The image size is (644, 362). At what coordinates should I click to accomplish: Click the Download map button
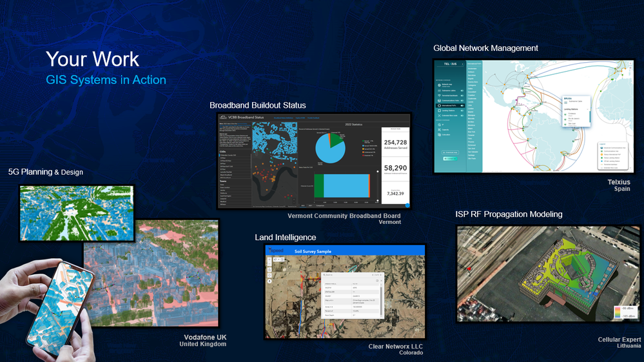pyautogui.click(x=450, y=152)
